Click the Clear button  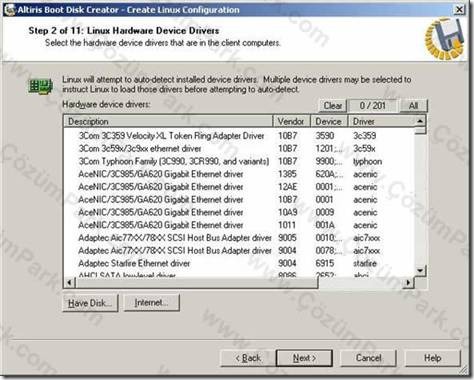point(332,106)
